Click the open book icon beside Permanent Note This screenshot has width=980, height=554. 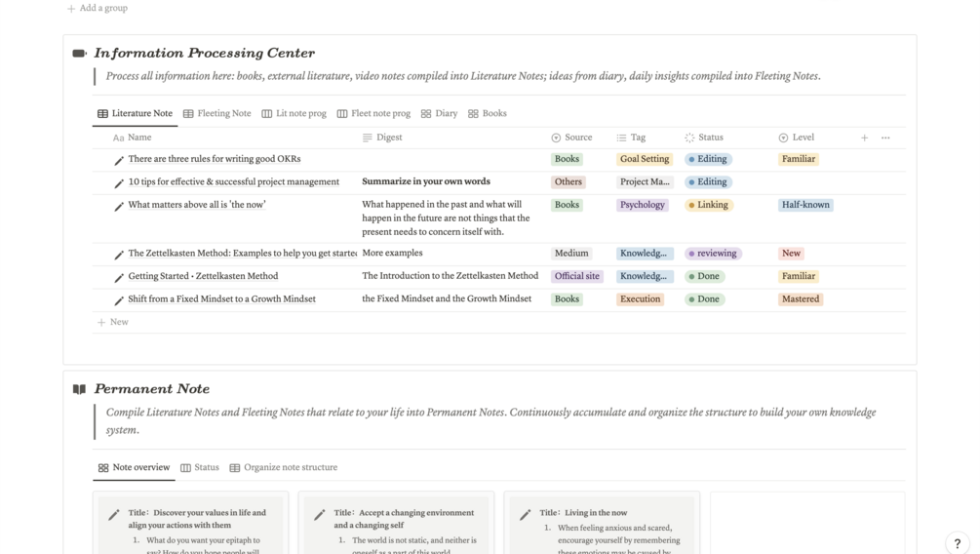coord(79,389)
